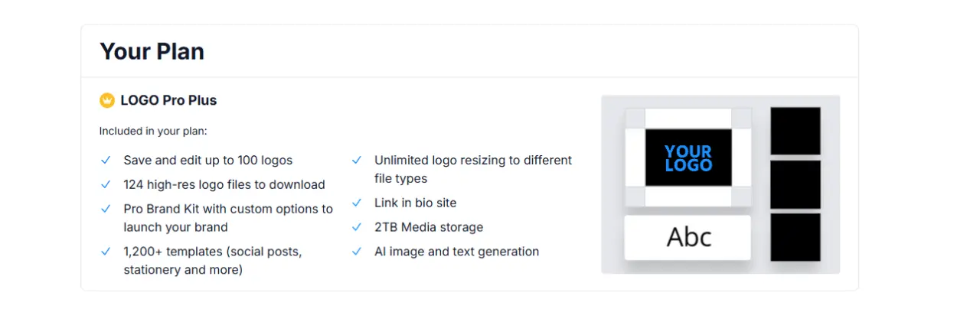Click the Link in bio site text

coord(415,203)
